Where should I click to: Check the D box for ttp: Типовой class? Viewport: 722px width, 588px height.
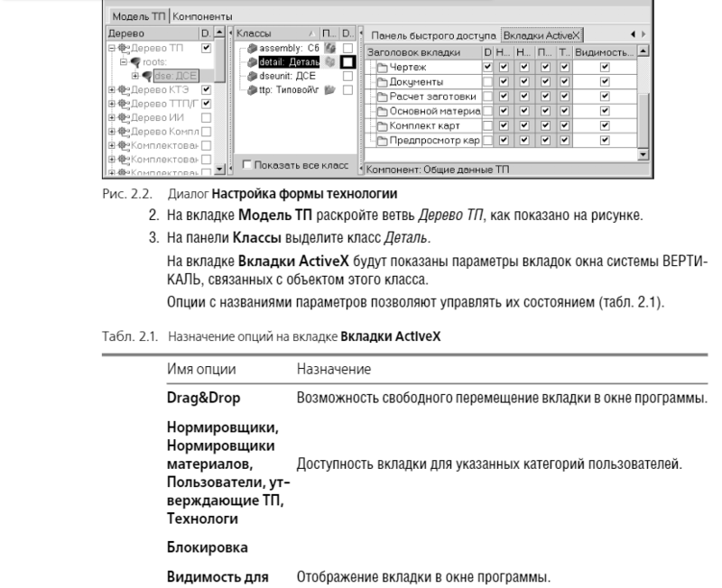347,89
